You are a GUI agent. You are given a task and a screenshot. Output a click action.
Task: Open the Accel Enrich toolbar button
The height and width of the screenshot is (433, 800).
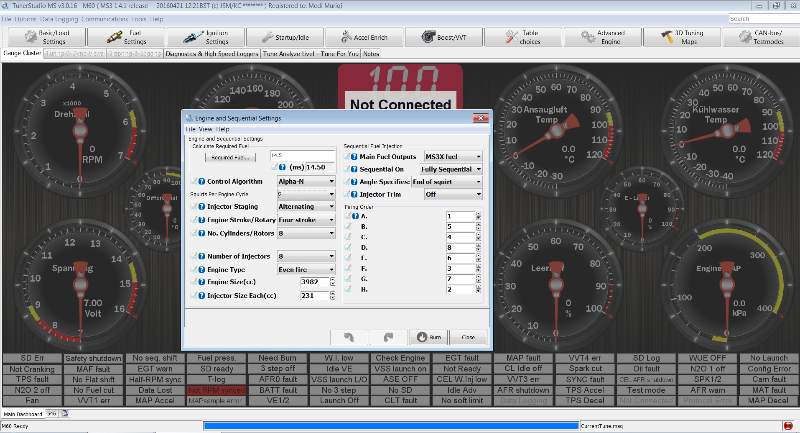click(x=366, y=37)
